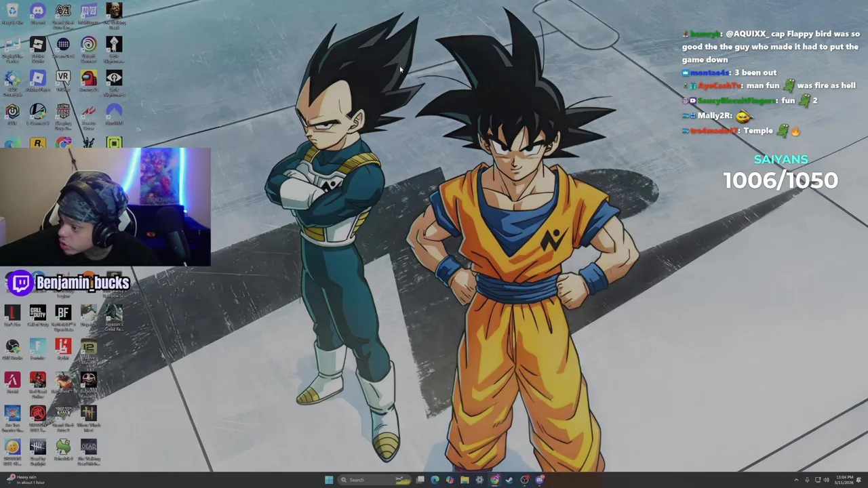Screen dimensions: 868x488
Task: Open the weather widget on taskbar
Action: (24, 480)
